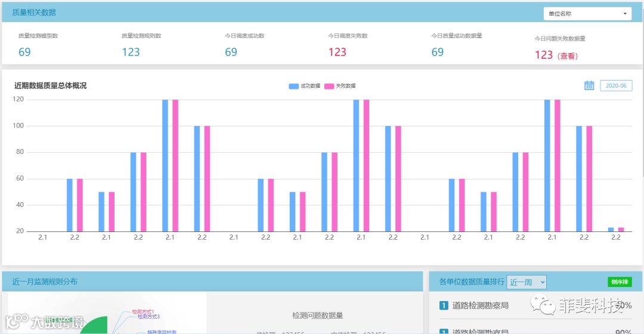Click the 检测方式1 pie chart label
Screen dimensions: 644x334
click(x=143, y=312)
